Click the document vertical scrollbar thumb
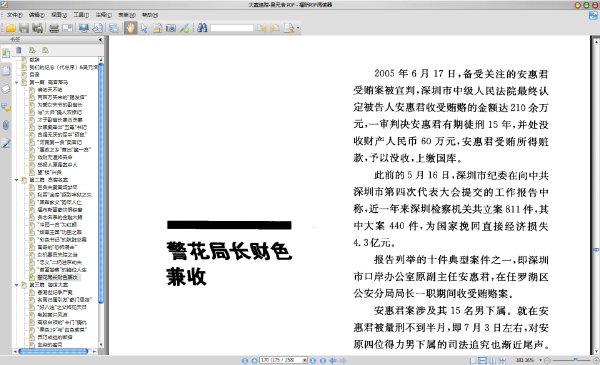The width and height of the screenshot is (600, 365). (x=596, y=250)
